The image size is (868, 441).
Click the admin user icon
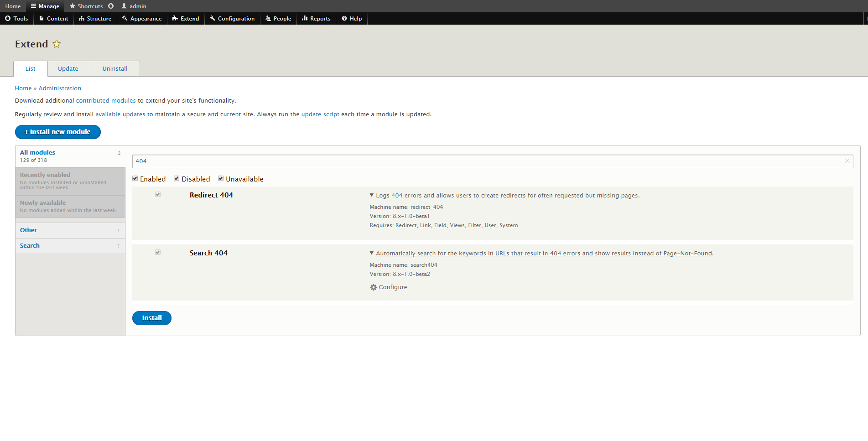pos(124,6)
